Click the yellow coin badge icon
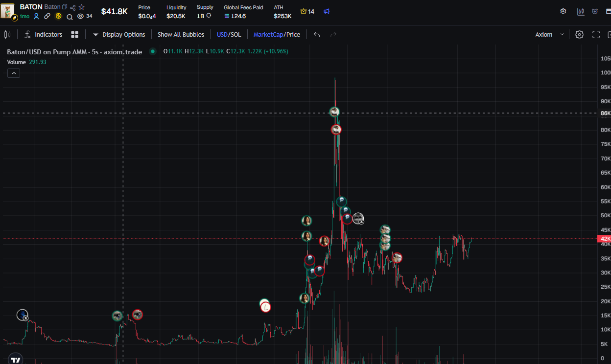This screenshot has width=611, height=364. [x=58, y=16]
